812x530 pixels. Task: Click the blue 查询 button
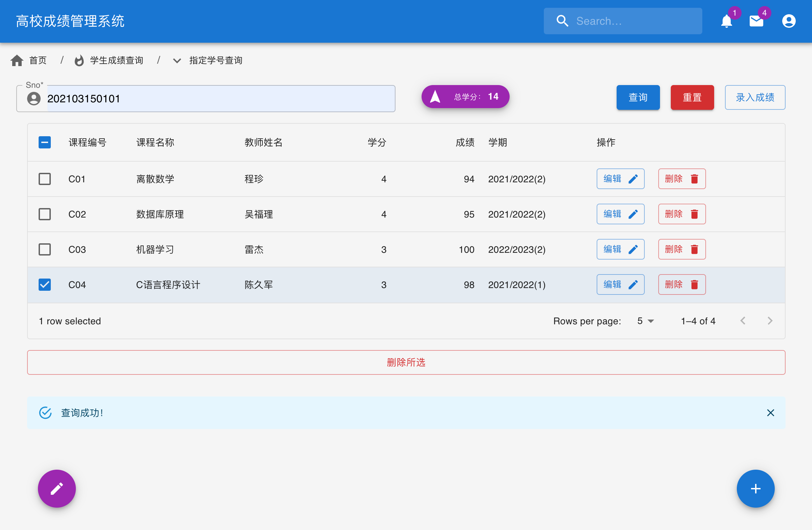[638, 97]
